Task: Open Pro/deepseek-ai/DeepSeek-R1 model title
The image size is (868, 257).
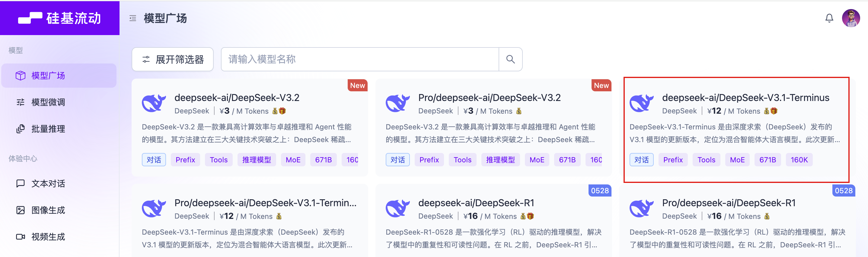Action: point(729,203)
